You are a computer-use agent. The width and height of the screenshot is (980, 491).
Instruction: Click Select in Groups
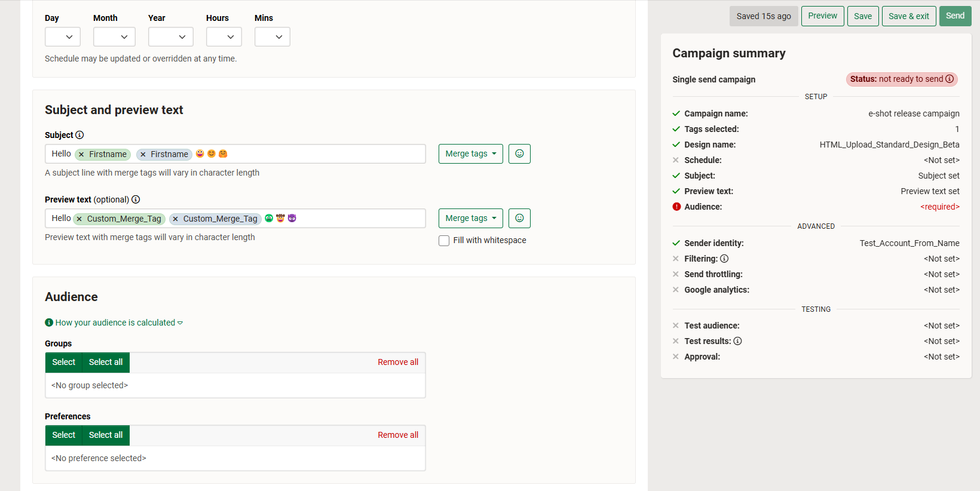tap(64, 362)
